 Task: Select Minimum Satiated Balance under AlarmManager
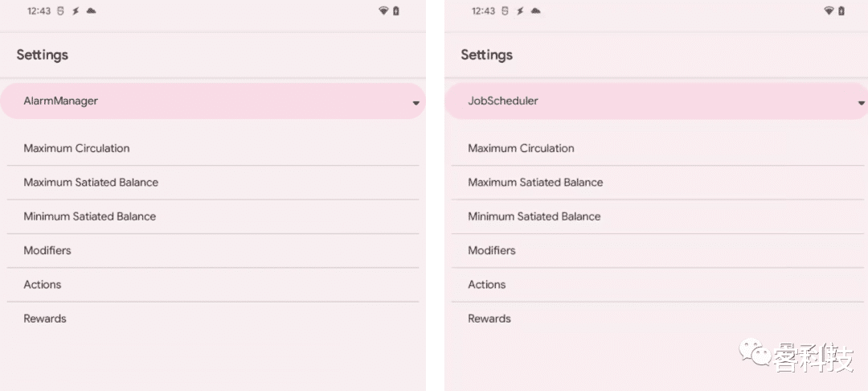(89, 216)
